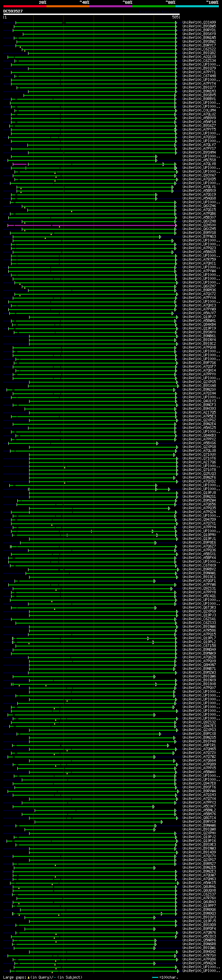Select the UniRef100_Q2HS00 label
The width and height of the screenshot is (222, 980).
[199, 225]
